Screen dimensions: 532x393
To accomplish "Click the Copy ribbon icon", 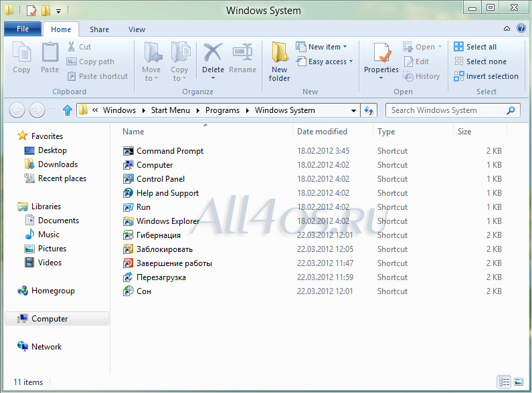I will (21, 57).
